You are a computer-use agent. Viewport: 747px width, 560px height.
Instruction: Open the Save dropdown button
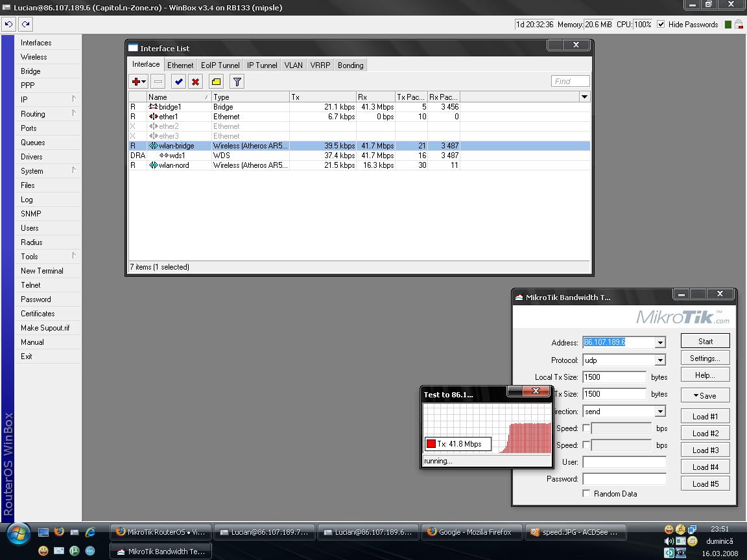click(x=705, y=396)
